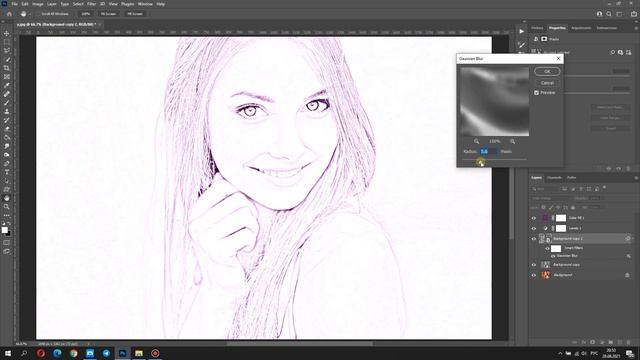This screenshot has height=360, width=640.
Task: Click OK in the Gaussian Blur dialog
Action: [547, 71]
